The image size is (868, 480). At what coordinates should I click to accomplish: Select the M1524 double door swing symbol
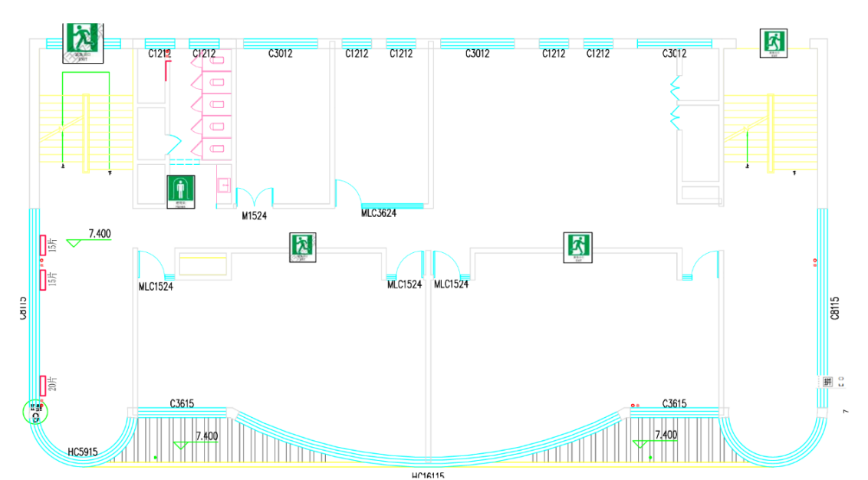pyautogui.click(x=255, y=197)
